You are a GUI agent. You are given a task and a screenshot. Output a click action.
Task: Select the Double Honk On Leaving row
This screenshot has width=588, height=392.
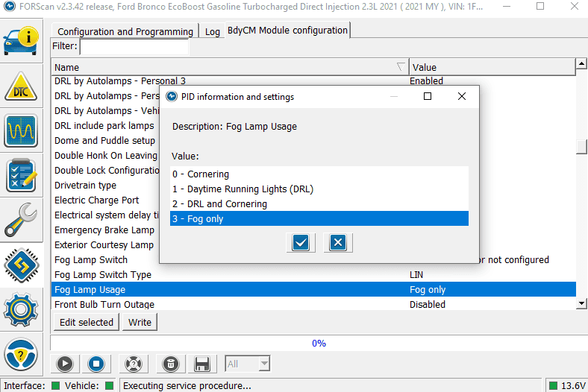pyautogui.click(x=105, y=155)
